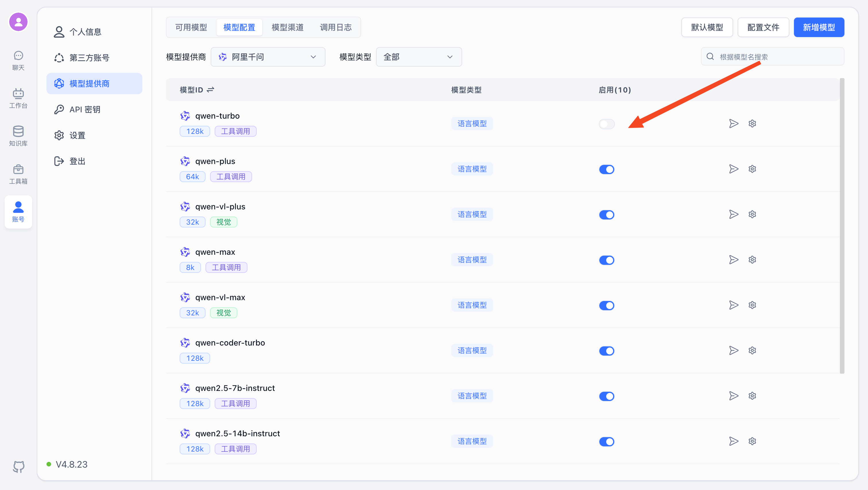Click the test send icon for qwen-turbo
Screen dimensions: 868x490
tap(734, 124)
